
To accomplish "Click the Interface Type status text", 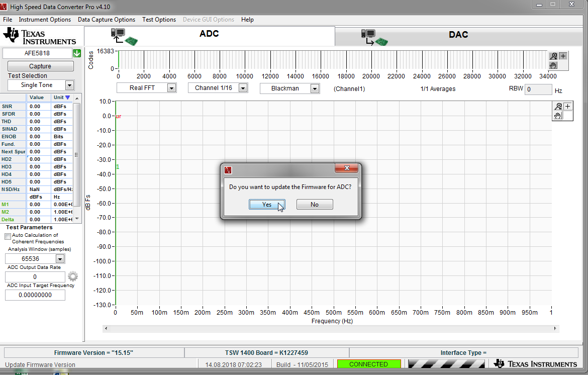I will pos(463,352).
